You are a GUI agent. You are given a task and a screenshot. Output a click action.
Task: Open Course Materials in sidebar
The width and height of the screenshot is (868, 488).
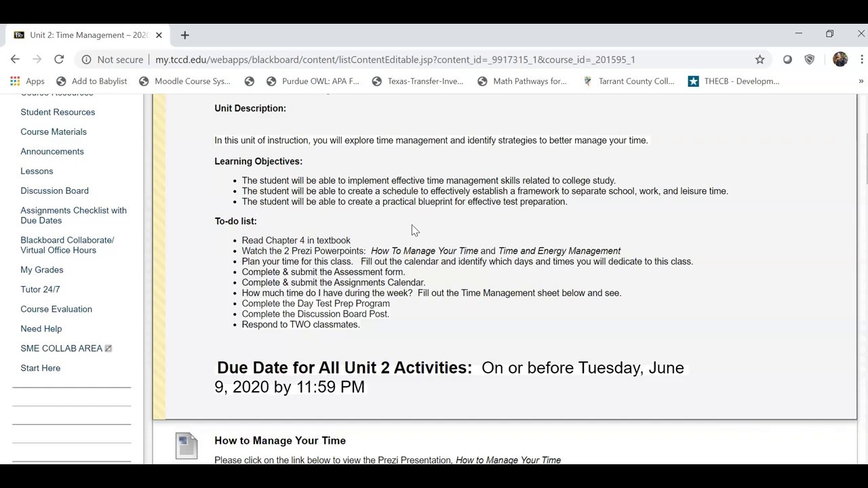[54, 132]
